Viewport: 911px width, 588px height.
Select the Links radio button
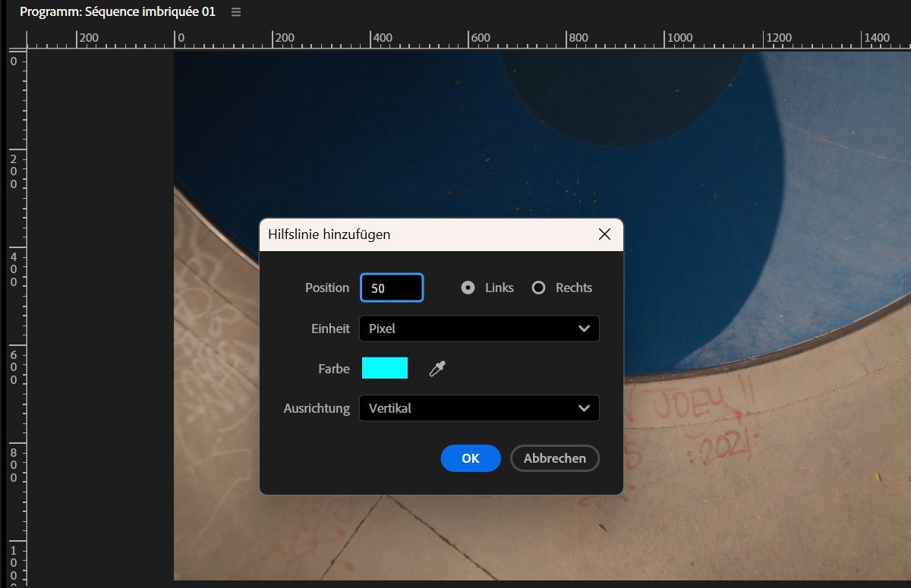[x=468, y=288]
